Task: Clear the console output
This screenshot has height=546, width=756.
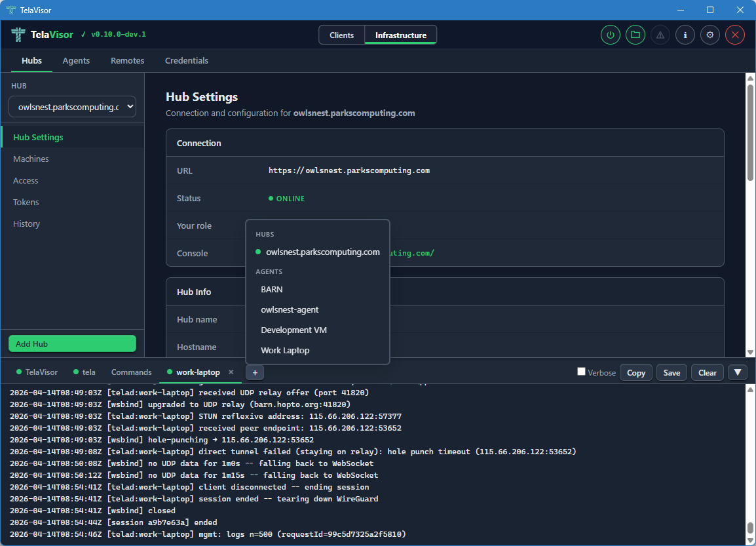Action: click(x=707, y=372)
